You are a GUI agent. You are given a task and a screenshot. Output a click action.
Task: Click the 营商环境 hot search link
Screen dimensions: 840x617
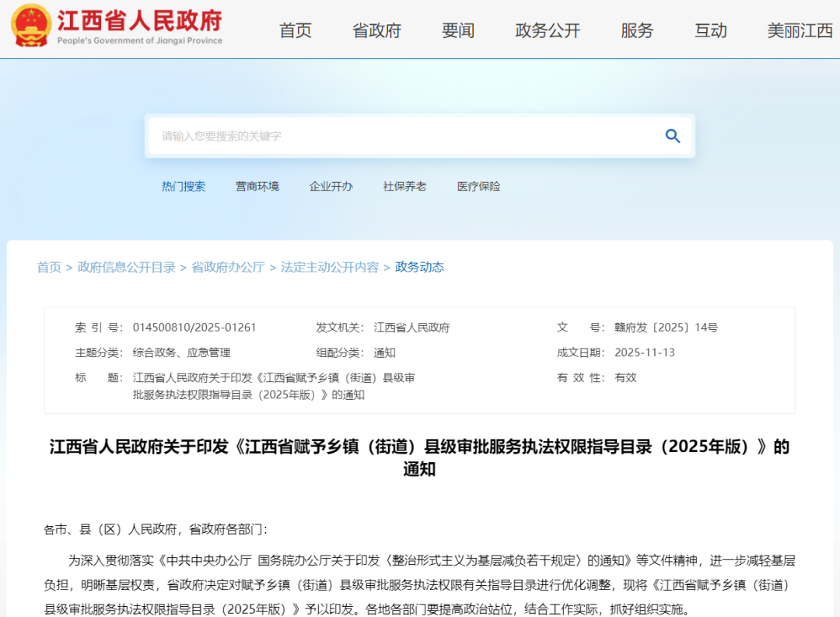click(257, 187)
